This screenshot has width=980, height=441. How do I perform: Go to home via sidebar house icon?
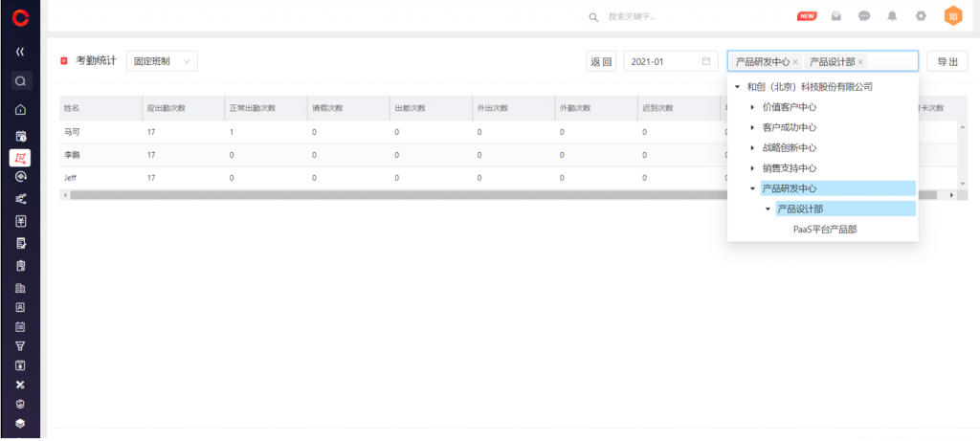20,109
